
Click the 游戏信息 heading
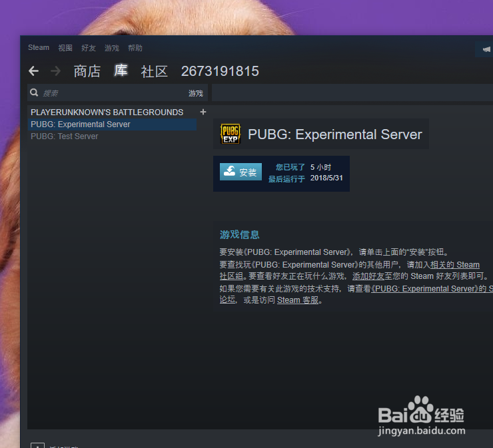click(240, 235)
